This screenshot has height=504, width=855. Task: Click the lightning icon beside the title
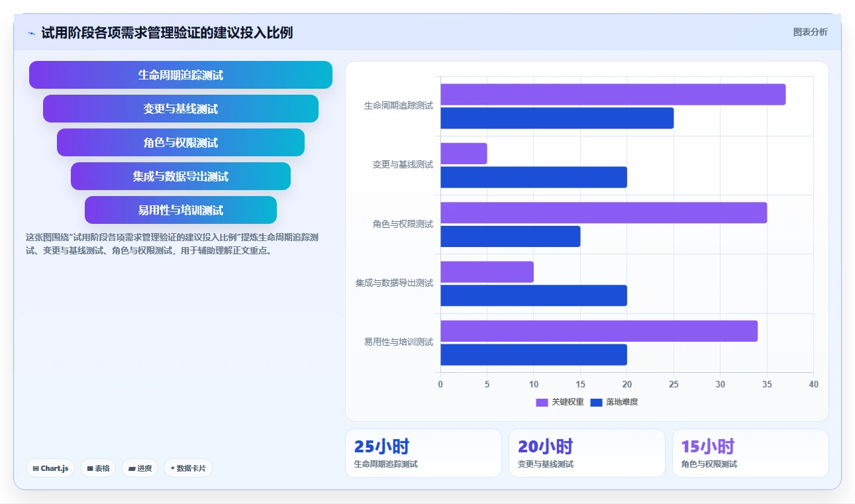coord(31,33)
